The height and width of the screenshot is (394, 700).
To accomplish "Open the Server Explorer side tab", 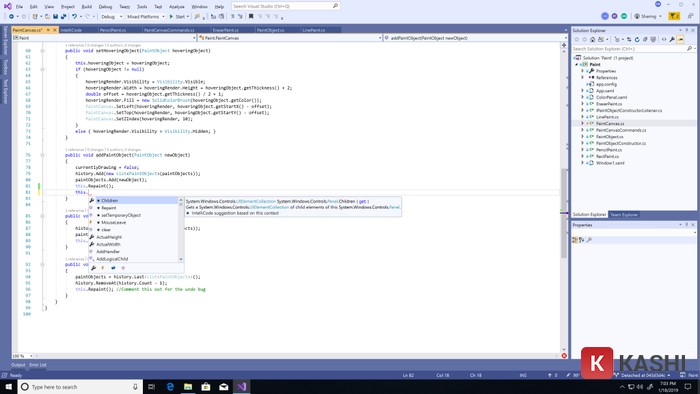I will click(5, 40).
